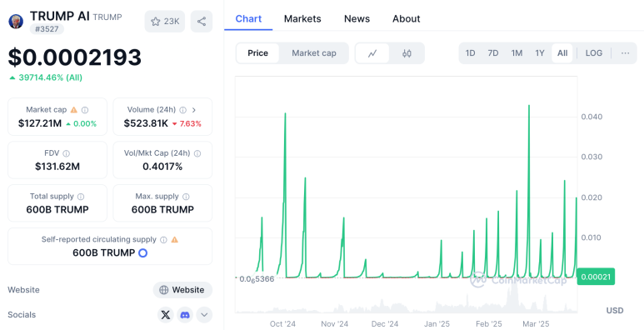Click the Total supply 600B TRUMP value
Viewport: 644px width, 330px height.
[x=57, y=210]
